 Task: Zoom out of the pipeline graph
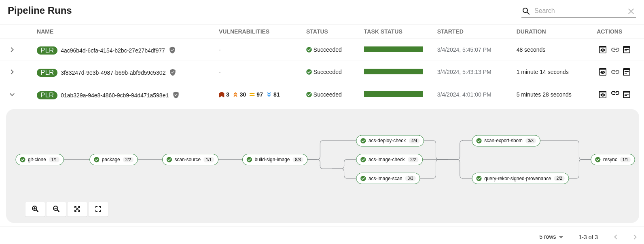click(x=56, y=209)
